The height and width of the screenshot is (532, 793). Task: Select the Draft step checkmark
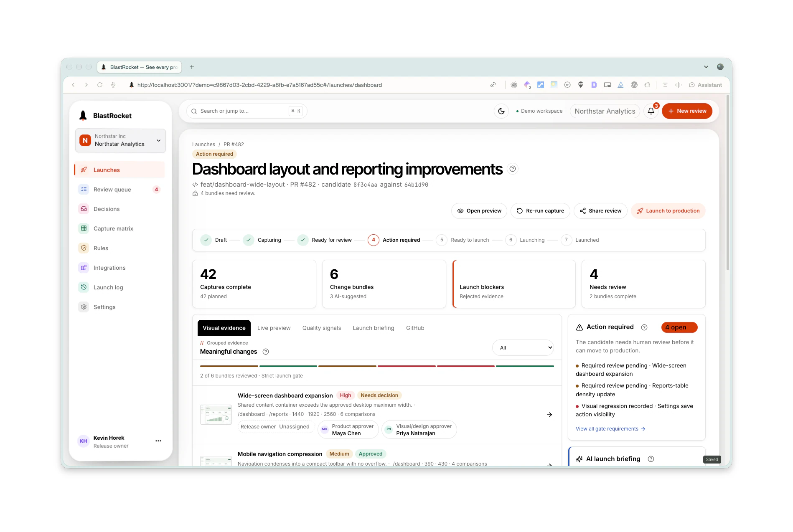[x=206, y=240]
